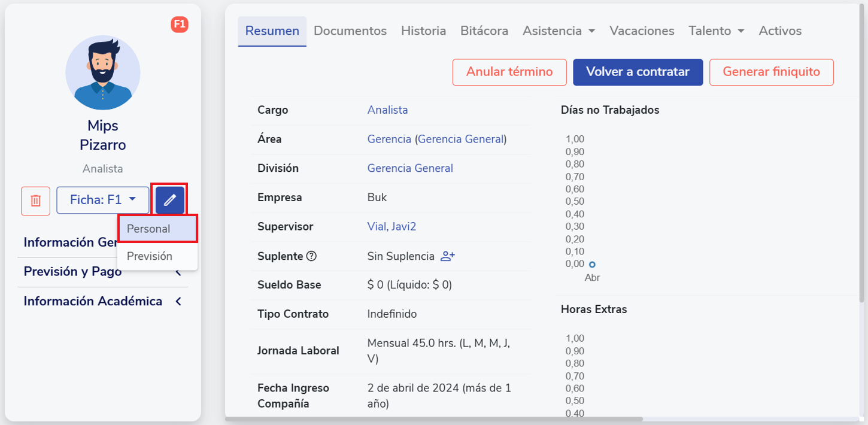Click the horizontal scrollbar at bottom
The width and height of the screenshot is (868, 425).
tap(434, 419)
